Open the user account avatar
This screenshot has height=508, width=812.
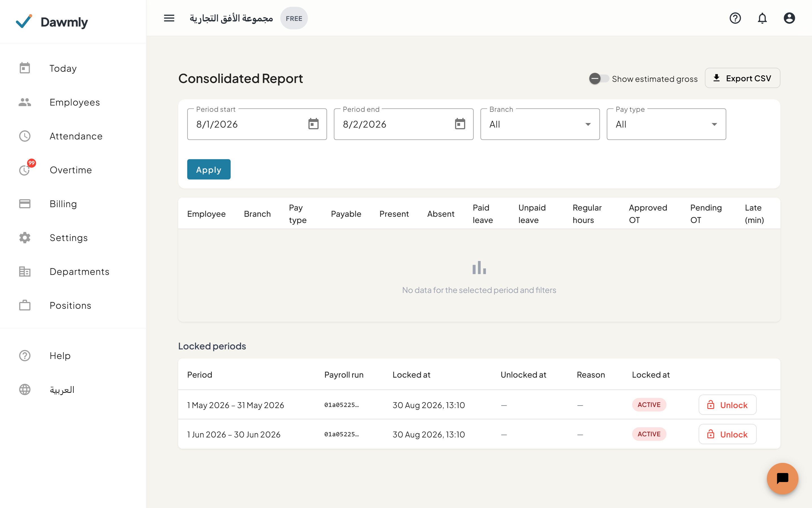tap(789, 18)
